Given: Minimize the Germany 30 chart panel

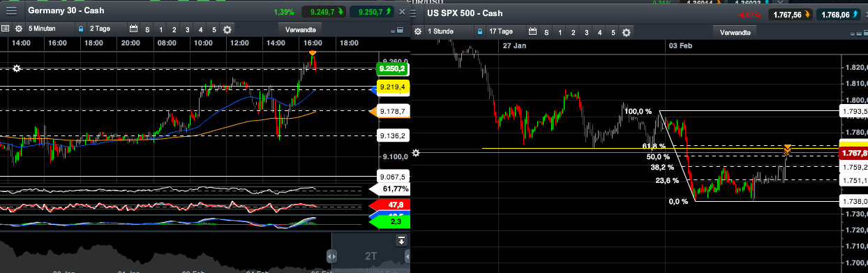Looking at the screenshot, I should 393,31.
